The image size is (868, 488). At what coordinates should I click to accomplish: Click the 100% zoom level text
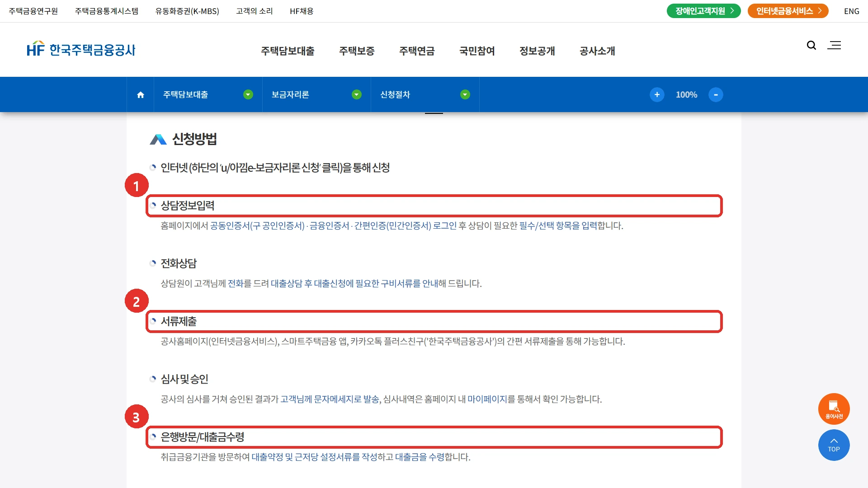(x=686, y=94)
